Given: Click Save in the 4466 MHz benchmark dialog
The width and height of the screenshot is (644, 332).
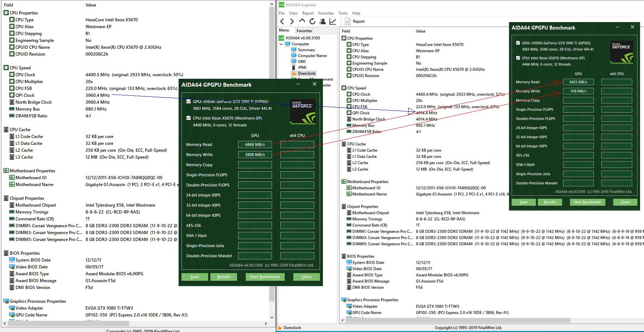Looking at the screenshot, I should pos(523,202).
